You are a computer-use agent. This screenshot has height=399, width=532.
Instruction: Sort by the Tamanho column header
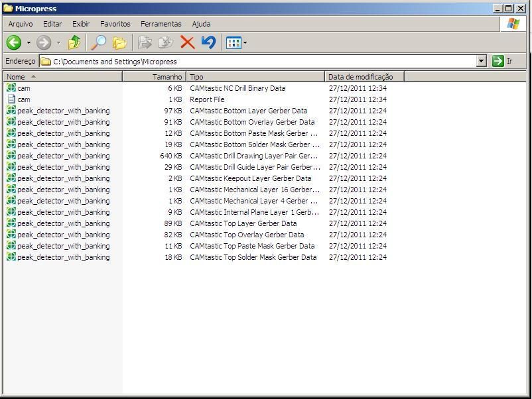155,77
